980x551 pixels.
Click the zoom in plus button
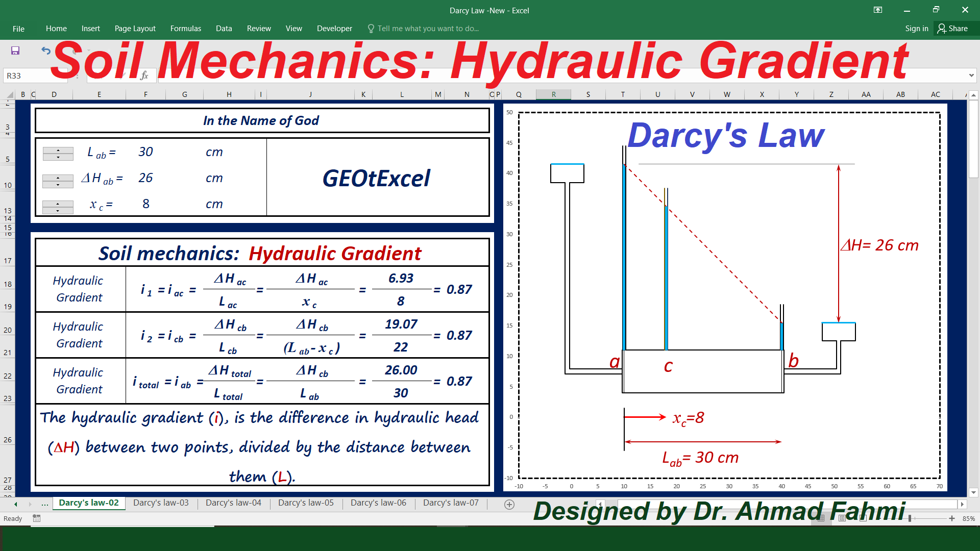pyautogui.click(x=952, y=518)
